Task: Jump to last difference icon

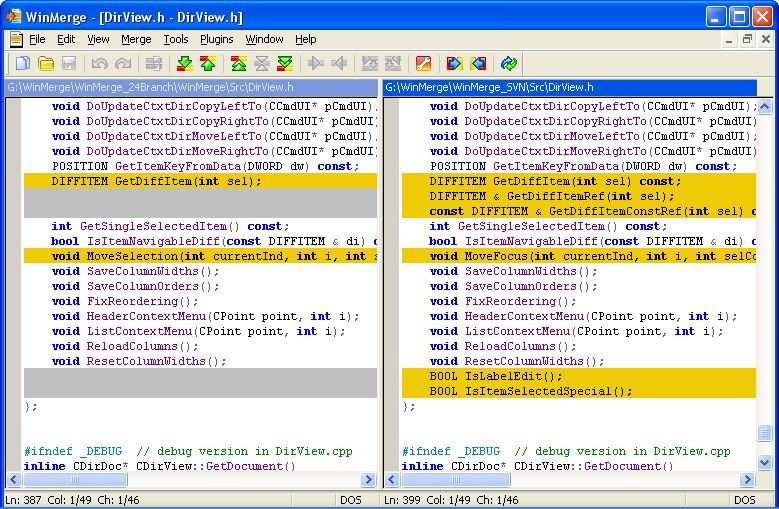Action: tap(285, 64)
